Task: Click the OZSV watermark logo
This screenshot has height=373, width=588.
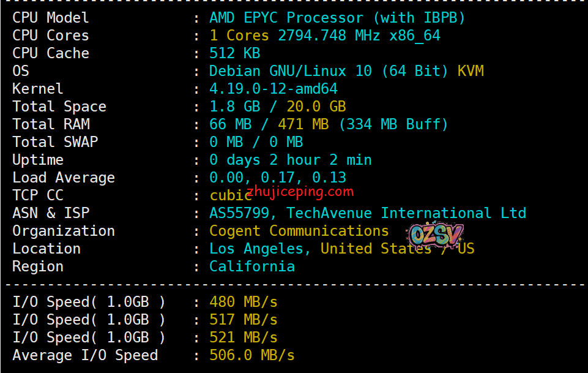Action: [x=435, y=233]
